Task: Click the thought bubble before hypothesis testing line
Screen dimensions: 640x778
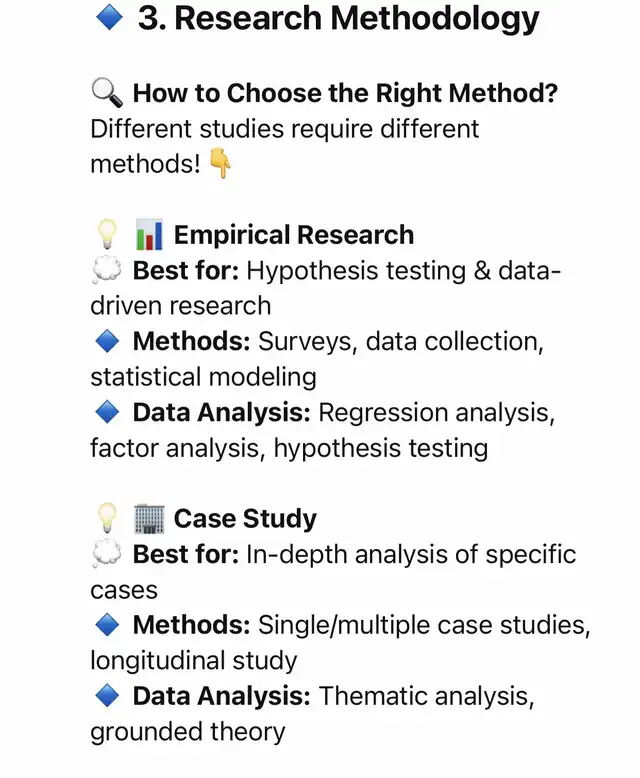Action: click(106, 271)
